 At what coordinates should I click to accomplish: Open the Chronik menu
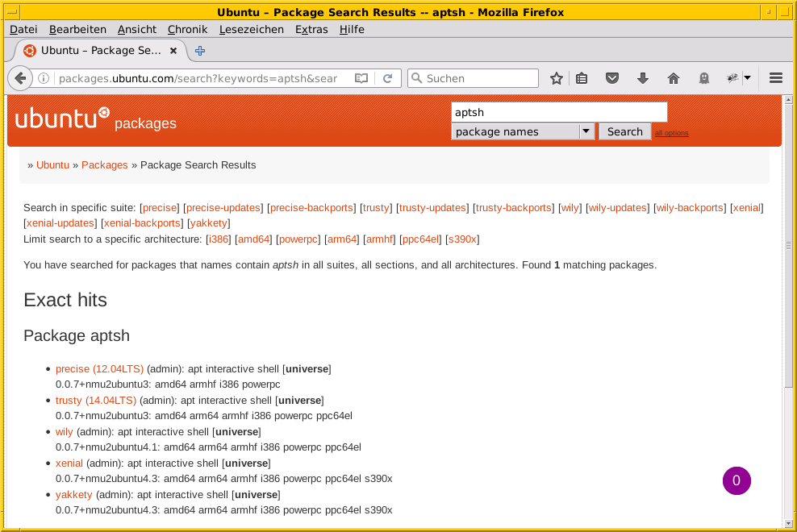[x=187, y=29]
